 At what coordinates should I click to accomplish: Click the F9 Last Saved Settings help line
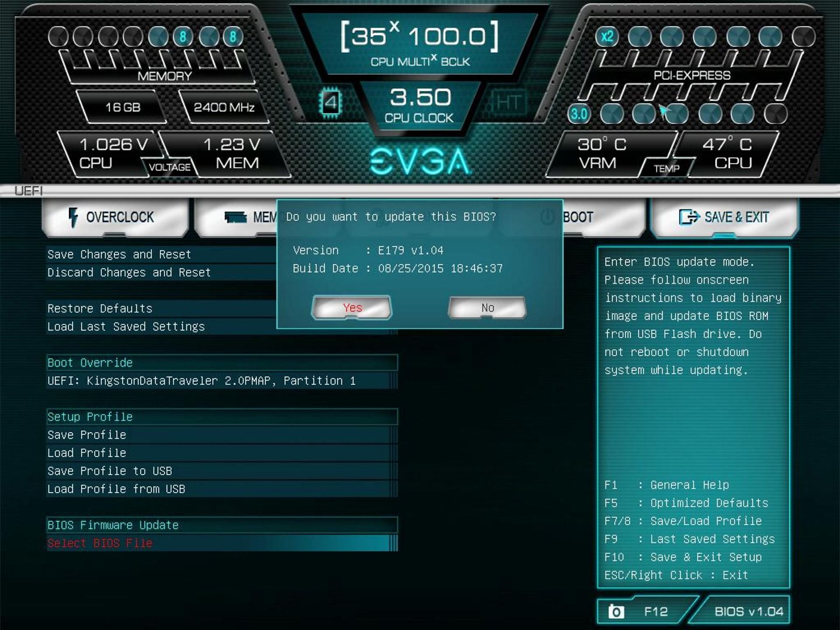point(689,539)
